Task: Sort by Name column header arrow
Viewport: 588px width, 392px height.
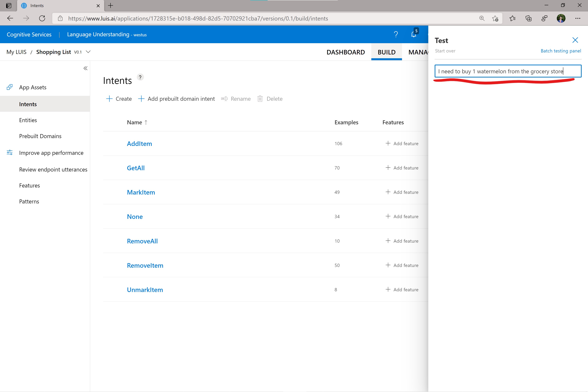Action: (146, 123)
